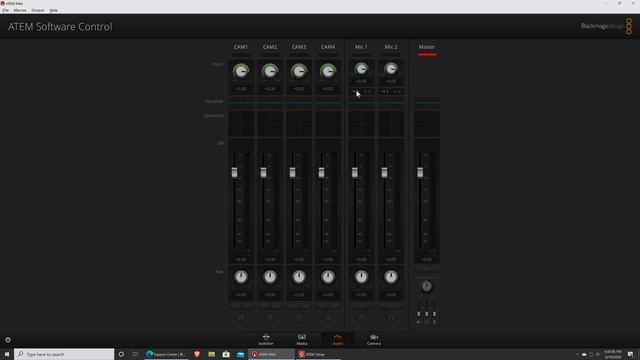Click the headphones icon in Master strip
640x360 pixels.
427,322
